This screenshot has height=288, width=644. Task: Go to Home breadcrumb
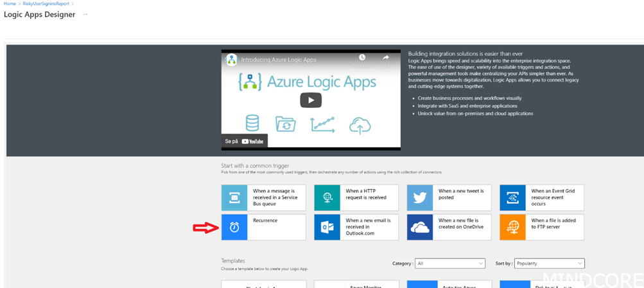9,3
